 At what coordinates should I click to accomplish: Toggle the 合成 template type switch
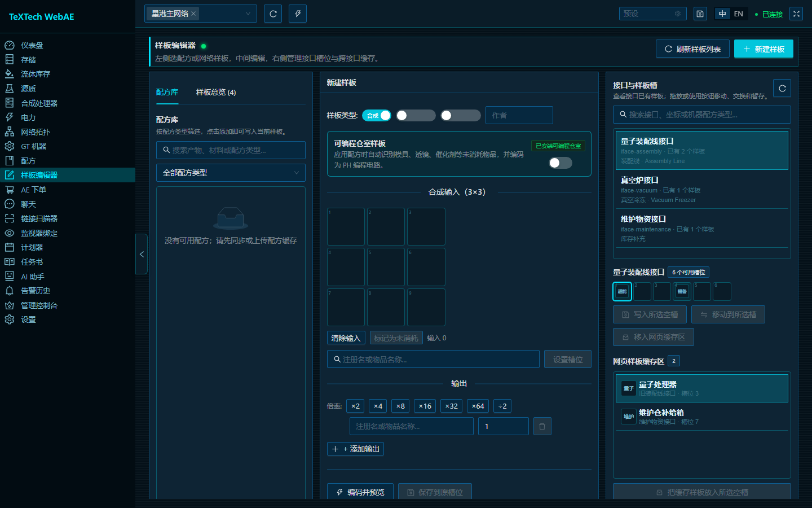(x=376, y=115)
